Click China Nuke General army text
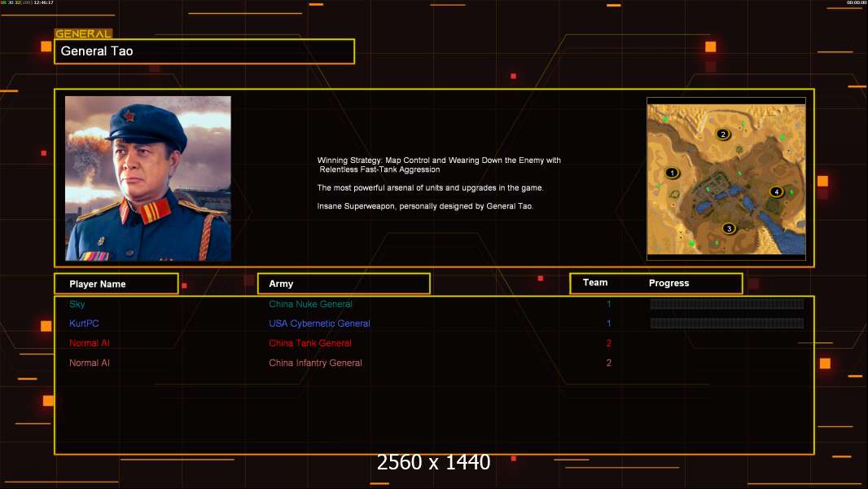Screen dimensions: 868x489 tap(310, 304)
